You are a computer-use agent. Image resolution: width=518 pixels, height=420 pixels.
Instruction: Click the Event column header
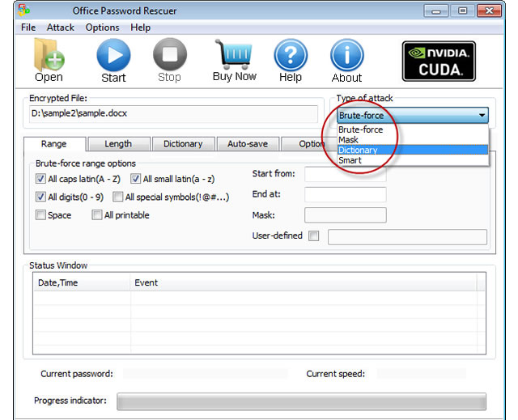tap(304, 283)
